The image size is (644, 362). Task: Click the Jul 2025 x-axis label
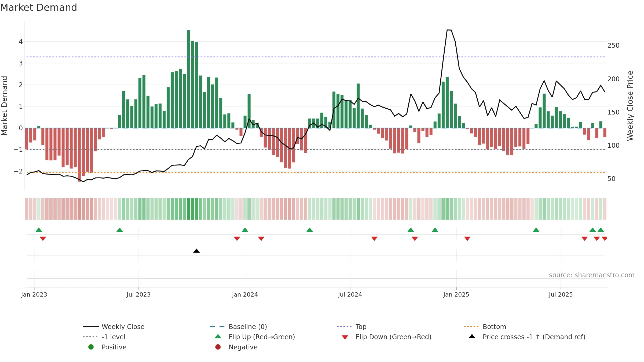click(x=561, y=295)
